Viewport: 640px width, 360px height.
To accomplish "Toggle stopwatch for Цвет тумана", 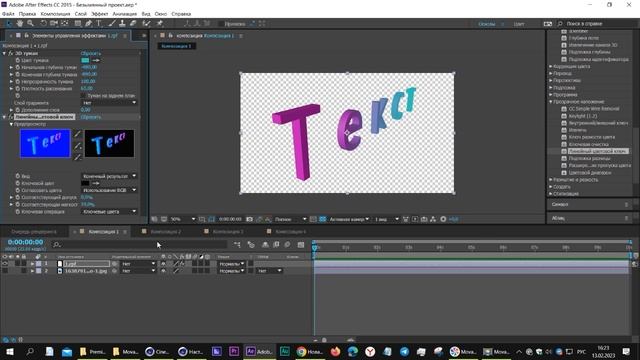I will click(18, 60).
